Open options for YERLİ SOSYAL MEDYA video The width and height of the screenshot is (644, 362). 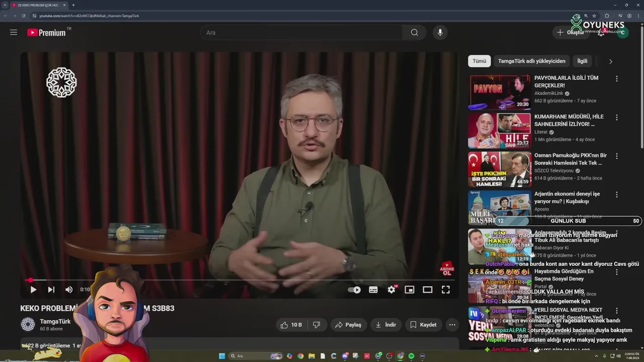[617, 311]
